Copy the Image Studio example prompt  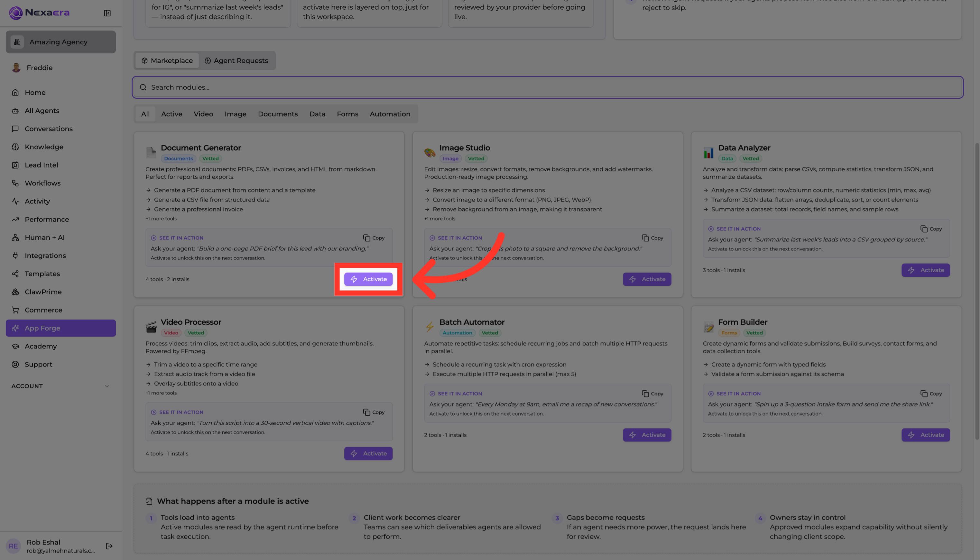click(x=652, y=238)
